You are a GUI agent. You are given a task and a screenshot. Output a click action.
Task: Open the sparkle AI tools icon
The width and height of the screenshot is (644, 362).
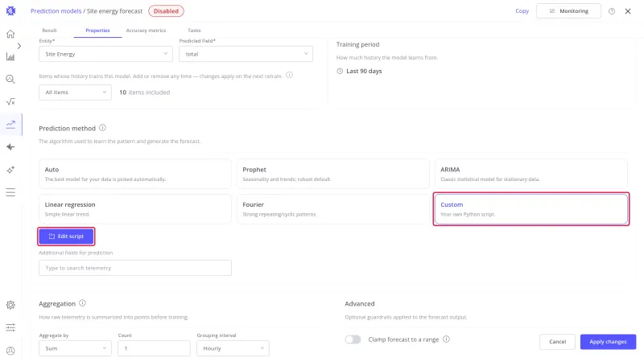click(10, 170)
